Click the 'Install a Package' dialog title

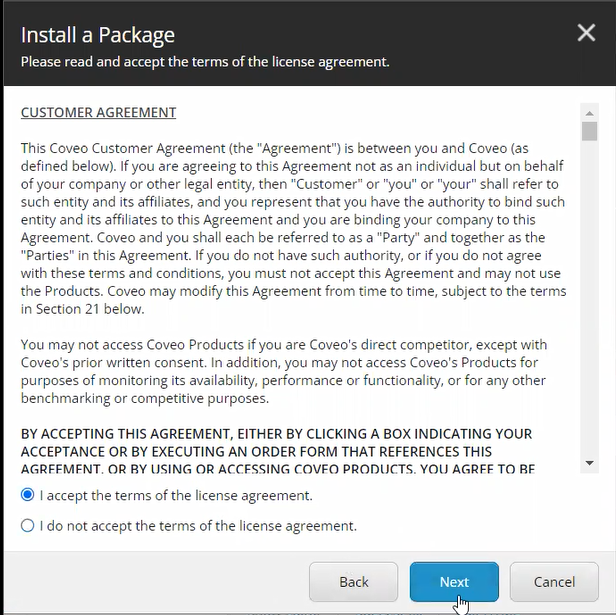coord(98,35)
